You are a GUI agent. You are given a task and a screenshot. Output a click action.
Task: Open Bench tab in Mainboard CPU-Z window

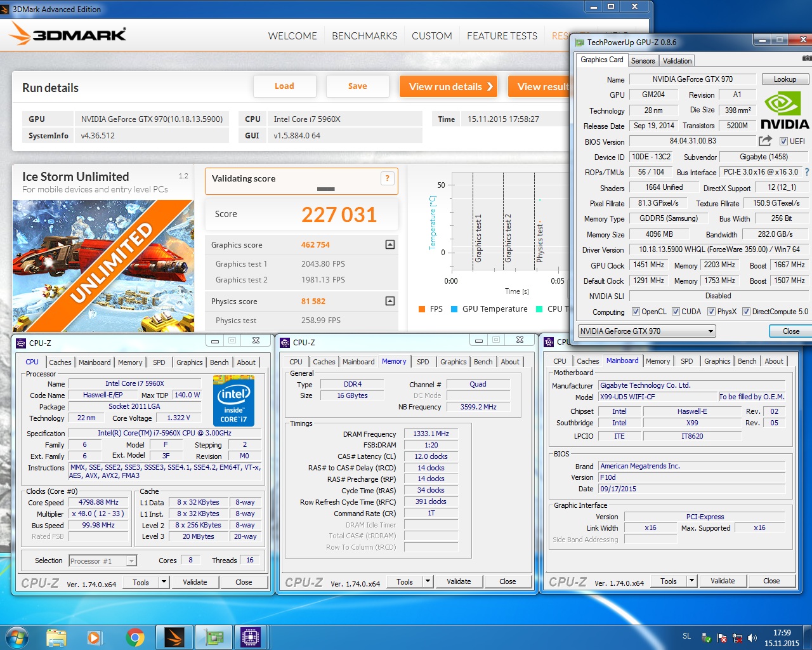[x=747, y=361]
